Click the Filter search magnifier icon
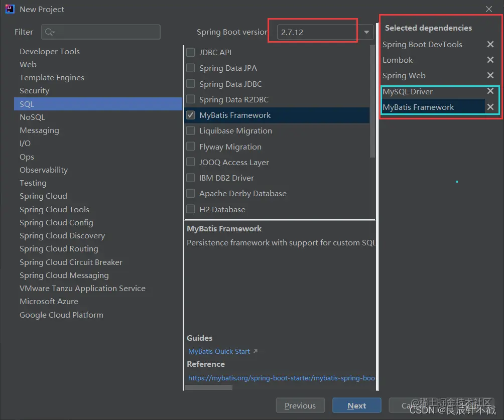Screen dimensions: 504x420 (x=50, y=32)
